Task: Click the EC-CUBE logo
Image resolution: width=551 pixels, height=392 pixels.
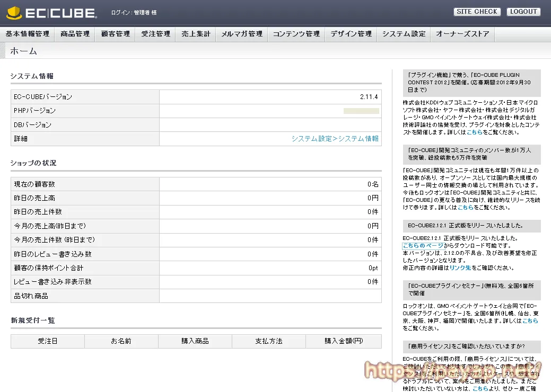Action: tap(51, 13)
